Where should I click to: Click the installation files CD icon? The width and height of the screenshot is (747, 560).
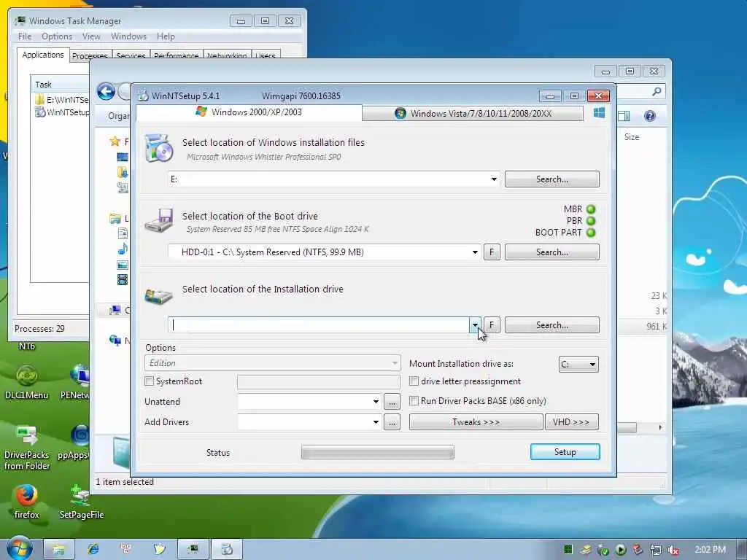click(x=158, y=148)
